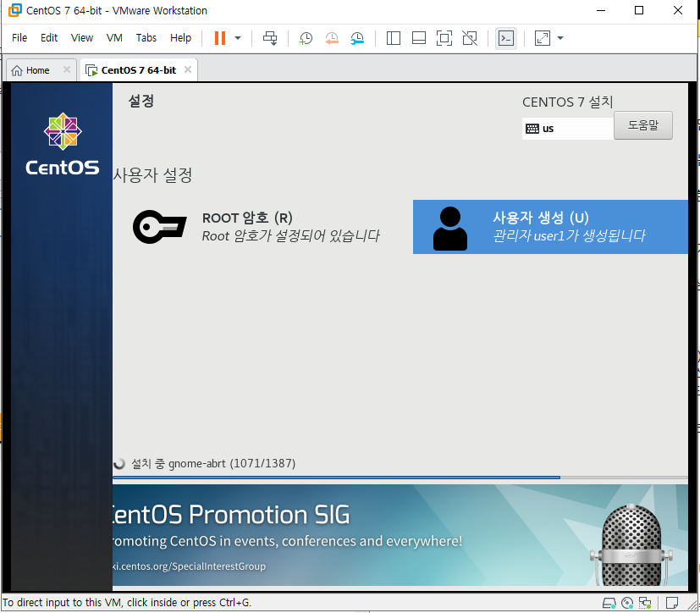The height and width of the screenshot is (613, 700).
Task: Click 'To direct input to this VM' message
Action: [127, 602]
